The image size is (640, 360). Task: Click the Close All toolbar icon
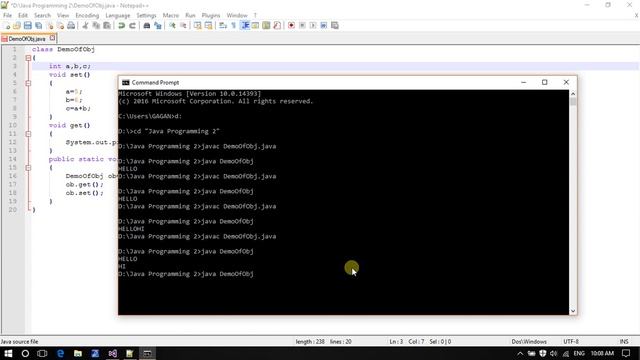(60, 25)
